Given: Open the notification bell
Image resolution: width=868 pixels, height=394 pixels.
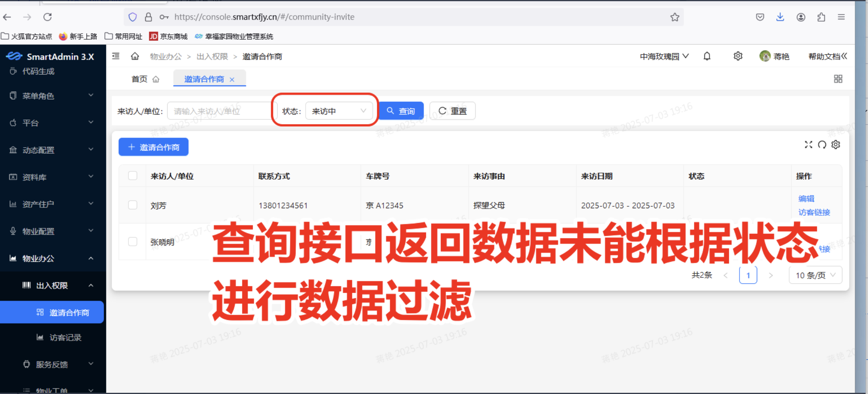Looking at the screenshot, I should click(x=707, y=56).
